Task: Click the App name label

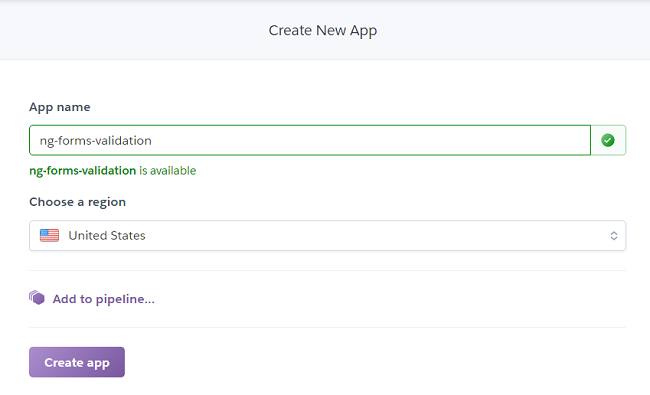Action: coord(60,107)
